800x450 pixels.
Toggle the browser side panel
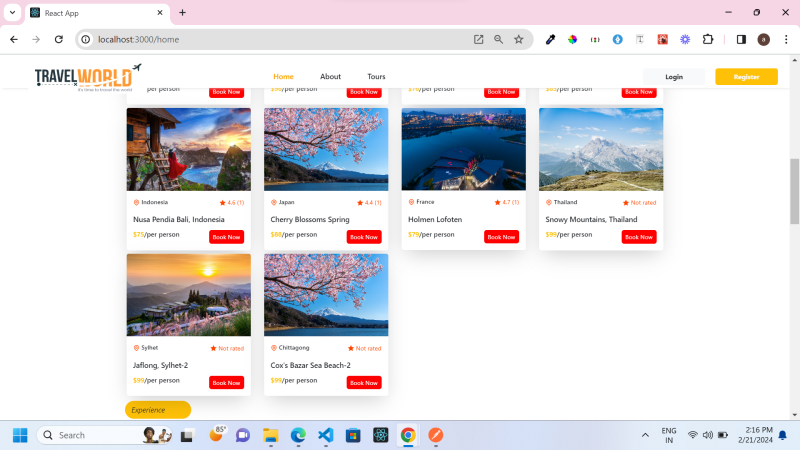pyautogui.click(x=741, y=39)
